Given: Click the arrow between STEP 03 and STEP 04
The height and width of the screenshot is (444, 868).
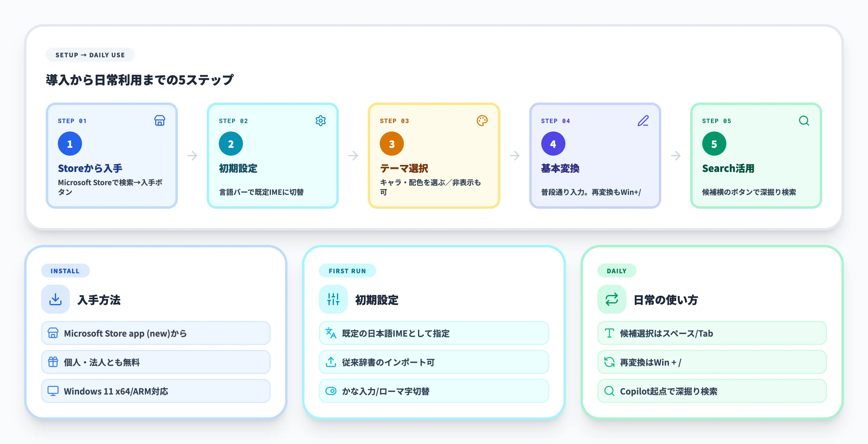Looking at the screenshot, I should 514,156.
